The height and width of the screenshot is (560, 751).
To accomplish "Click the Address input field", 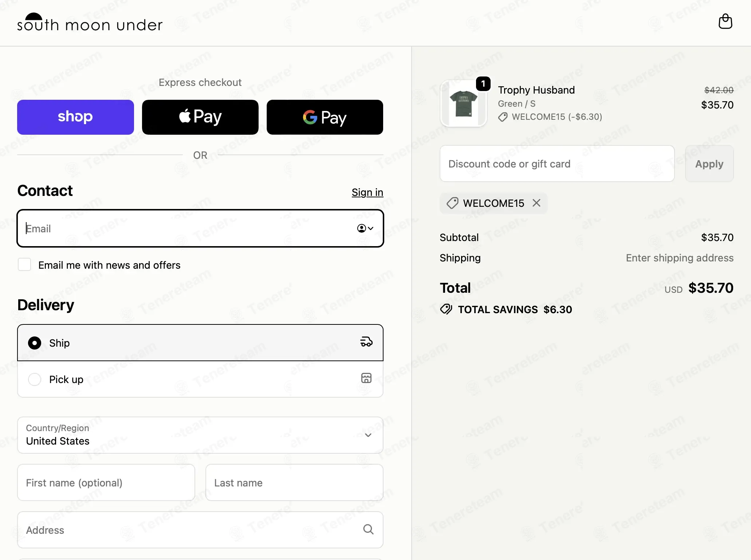I will [x=200, y=530].
